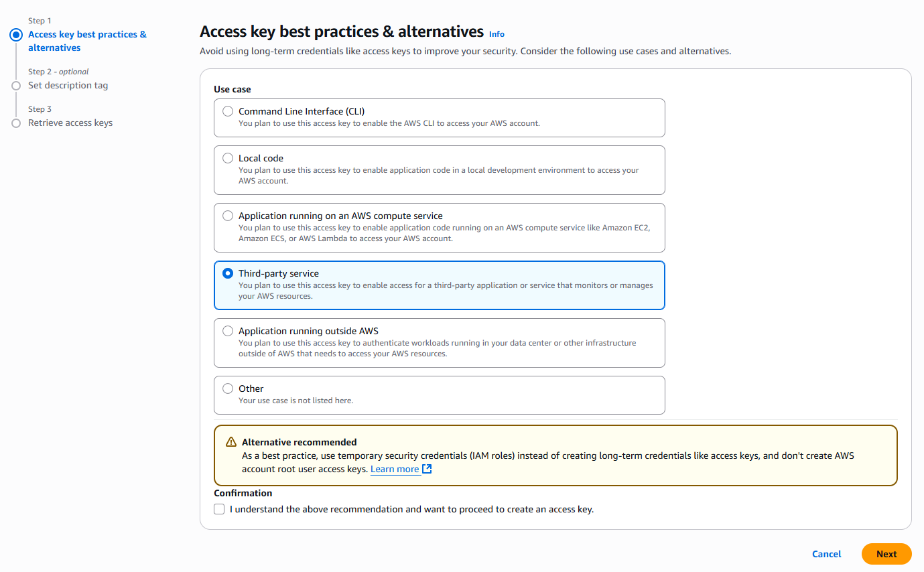Image resolution: width=924 pixels, height=572 pixels.
Task: Select Application running on an AWS compute service
Action: (x=228, y=216)
